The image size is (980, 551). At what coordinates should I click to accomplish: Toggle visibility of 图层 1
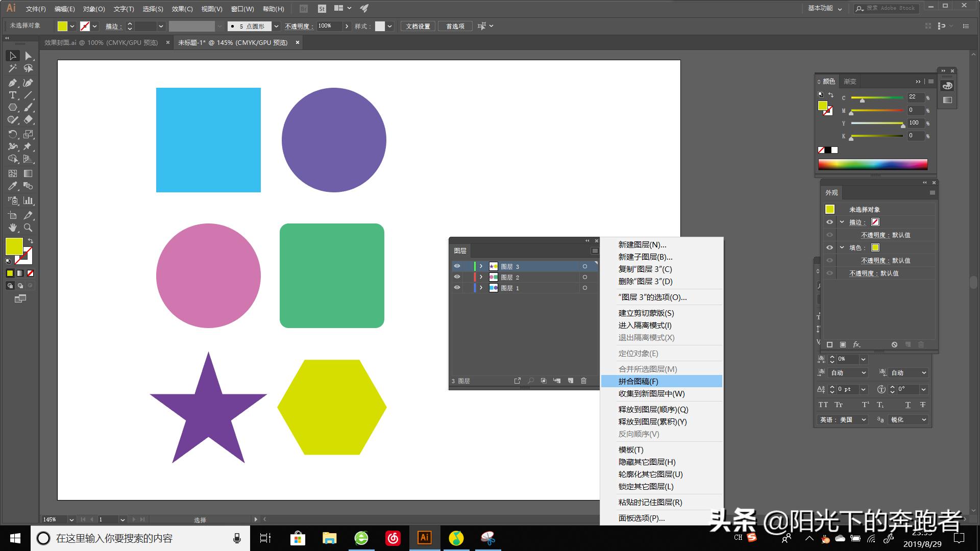click(457, 288)
